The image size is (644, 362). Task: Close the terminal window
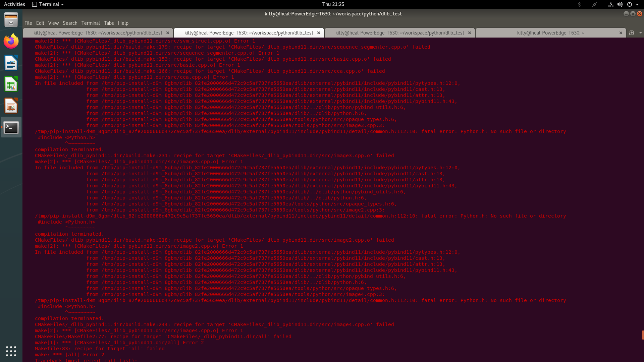pyautogui.click(x=640, y=14)
